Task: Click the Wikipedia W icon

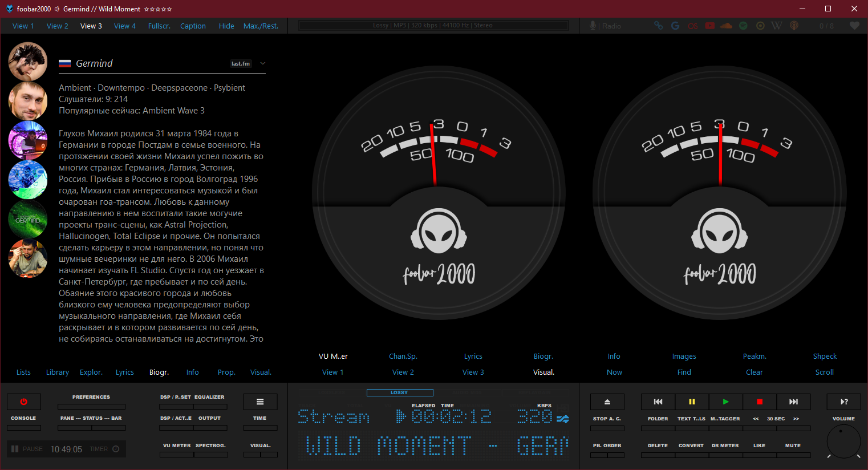Action: point(776,26)
